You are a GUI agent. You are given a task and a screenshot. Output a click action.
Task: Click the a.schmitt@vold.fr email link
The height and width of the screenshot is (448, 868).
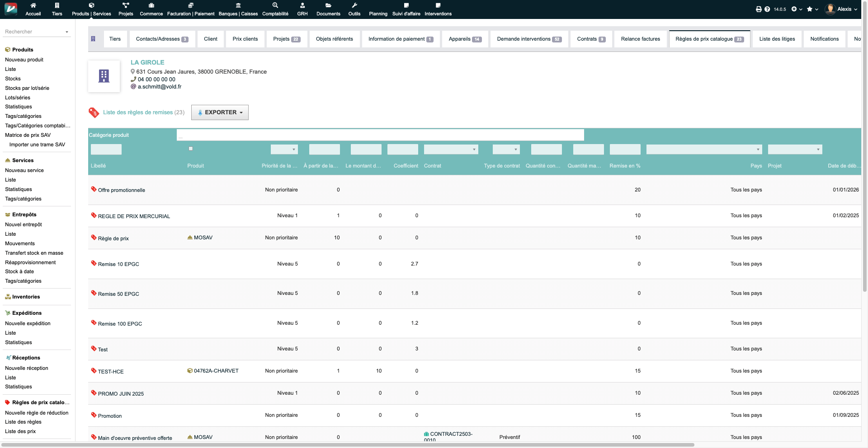pyautogui.click(x=160, y=87)
